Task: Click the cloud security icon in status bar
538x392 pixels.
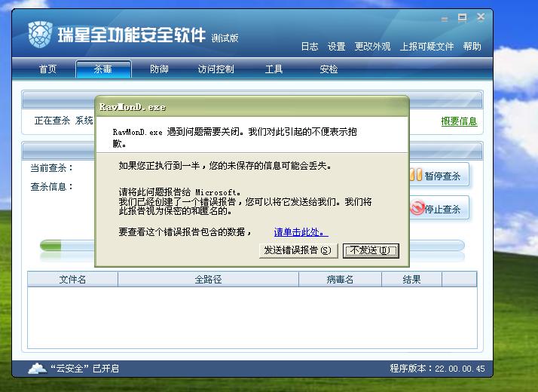Action: click(37, 369)
